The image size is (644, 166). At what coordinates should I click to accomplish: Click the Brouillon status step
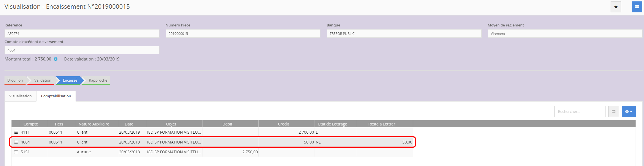pos(15,80)
